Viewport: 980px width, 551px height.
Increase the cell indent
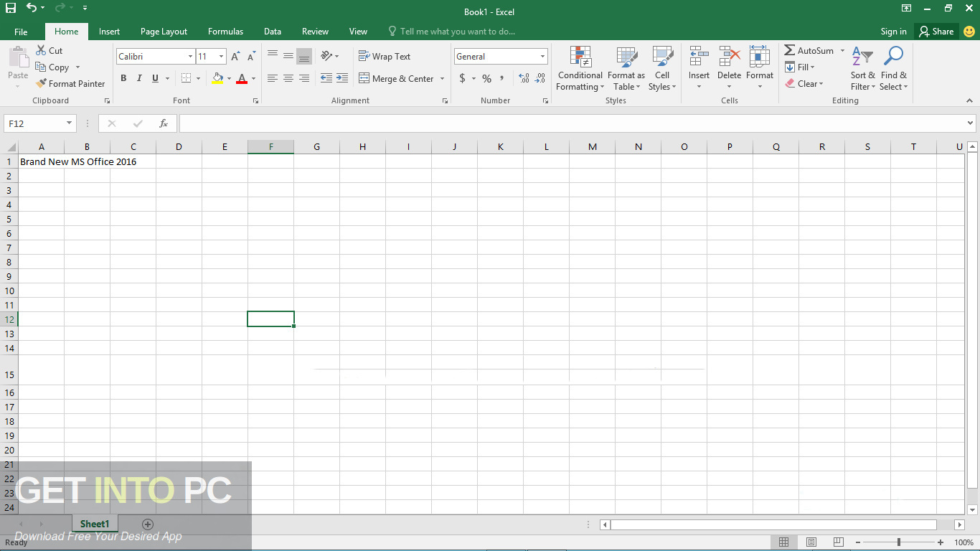pyautogui.click(x=342, y=78)
